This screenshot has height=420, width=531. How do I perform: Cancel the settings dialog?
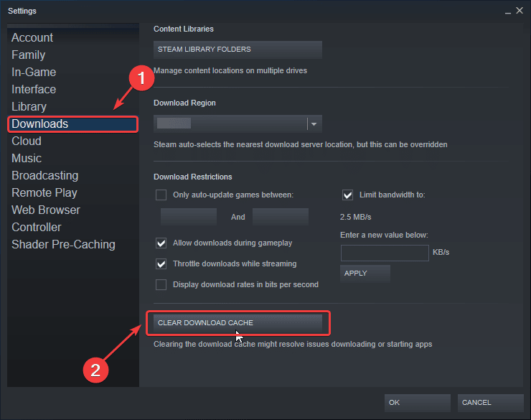(x=490, y=403)
